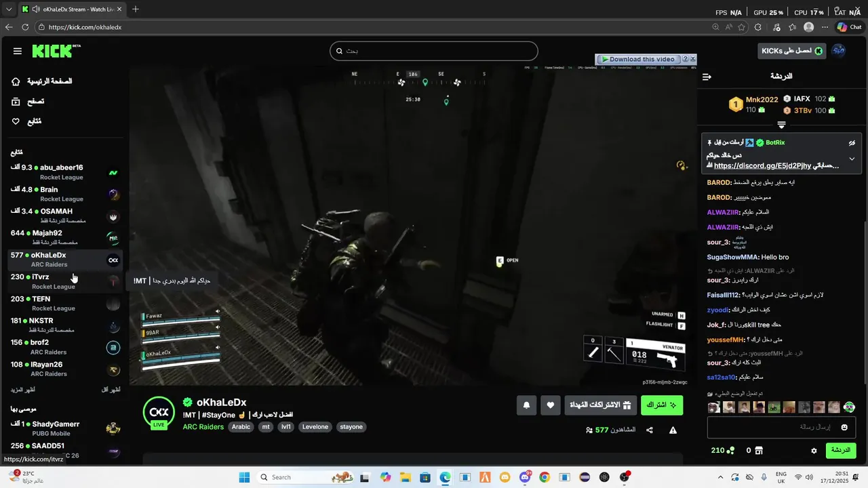Open the emoji picker in chat input
Image resolution: width=868 pixels, height=488 pixels.
tap(844, 427)
